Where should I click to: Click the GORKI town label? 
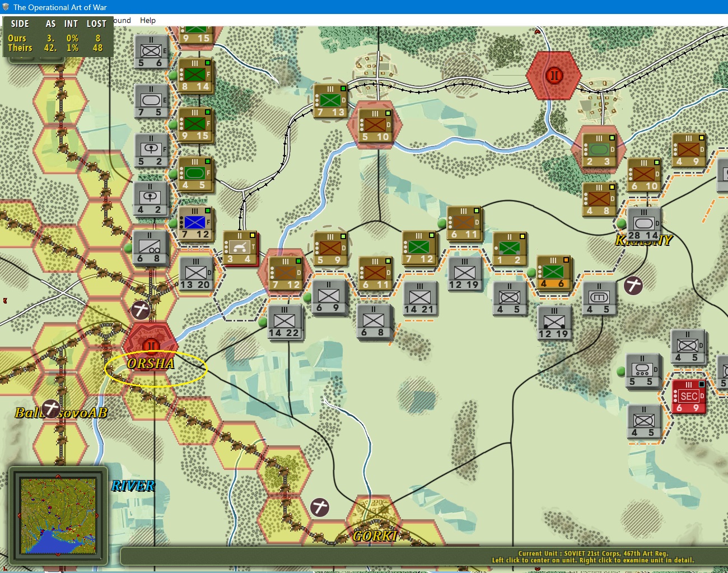coord(375,536)
